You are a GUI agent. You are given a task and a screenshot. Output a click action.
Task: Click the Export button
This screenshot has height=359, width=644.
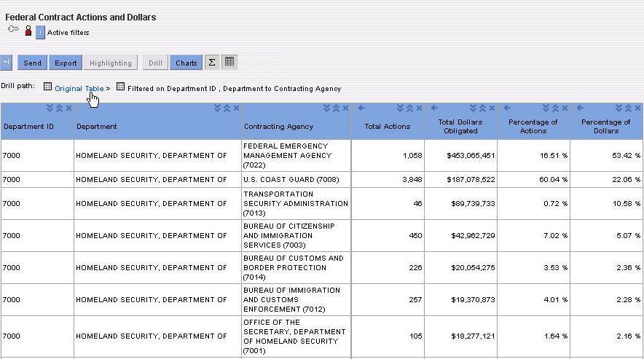tap(66, 63)
